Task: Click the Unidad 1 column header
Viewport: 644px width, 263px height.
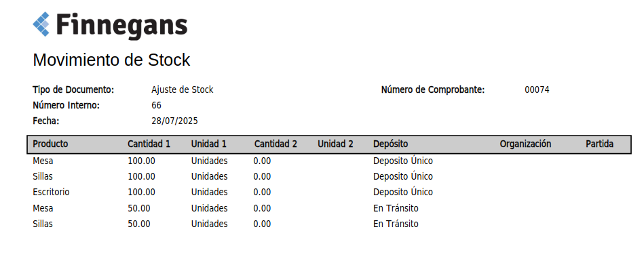Action: [208, 144]
